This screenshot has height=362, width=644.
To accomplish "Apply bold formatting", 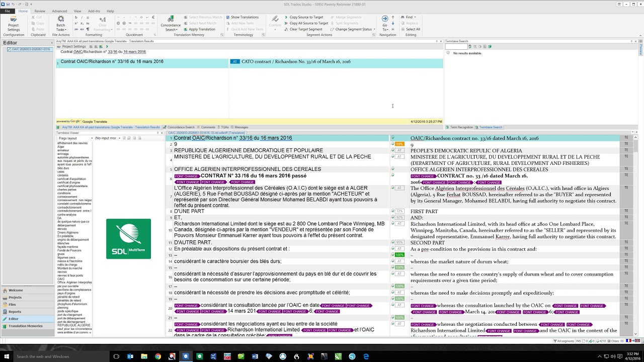I will 76,17.
